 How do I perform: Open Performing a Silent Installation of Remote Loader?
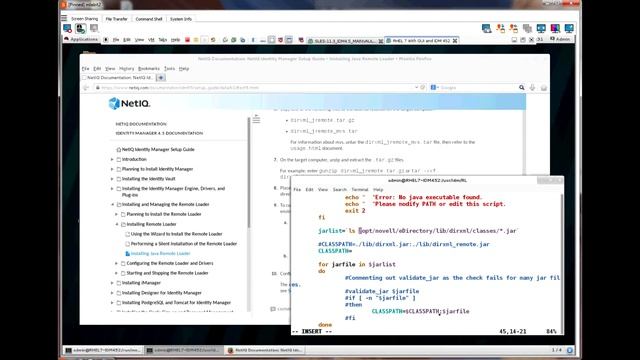184,244
